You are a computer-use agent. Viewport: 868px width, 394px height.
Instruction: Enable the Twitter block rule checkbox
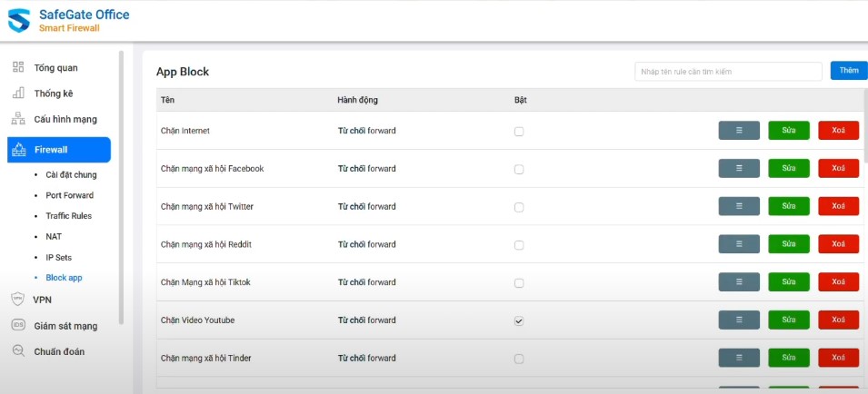(x=519, y=207)
